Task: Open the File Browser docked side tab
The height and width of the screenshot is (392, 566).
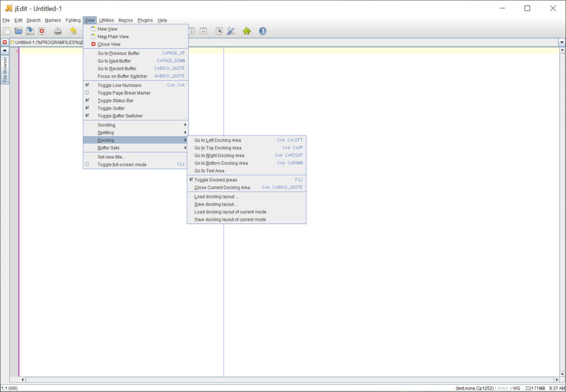Action: click(x=4, y=70)
